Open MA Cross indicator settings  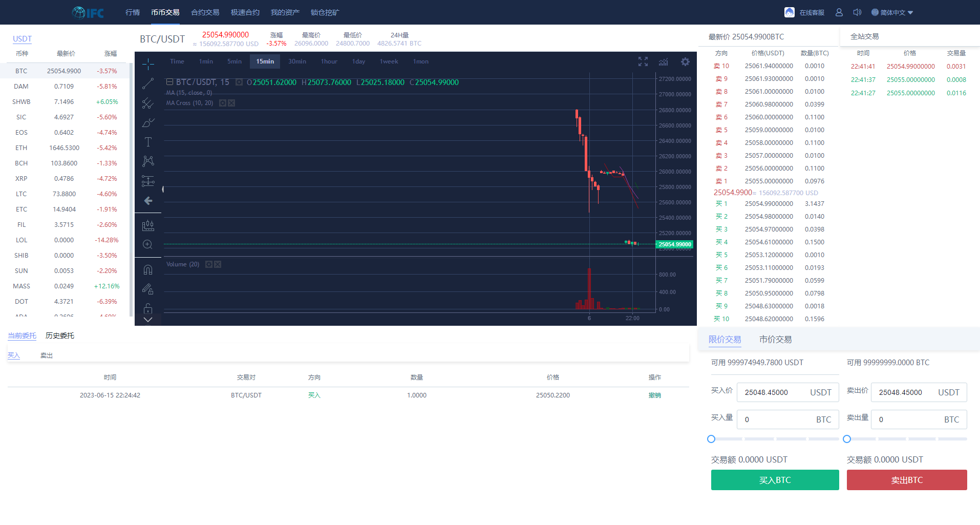pyautogui.click(x=223, y=103)
